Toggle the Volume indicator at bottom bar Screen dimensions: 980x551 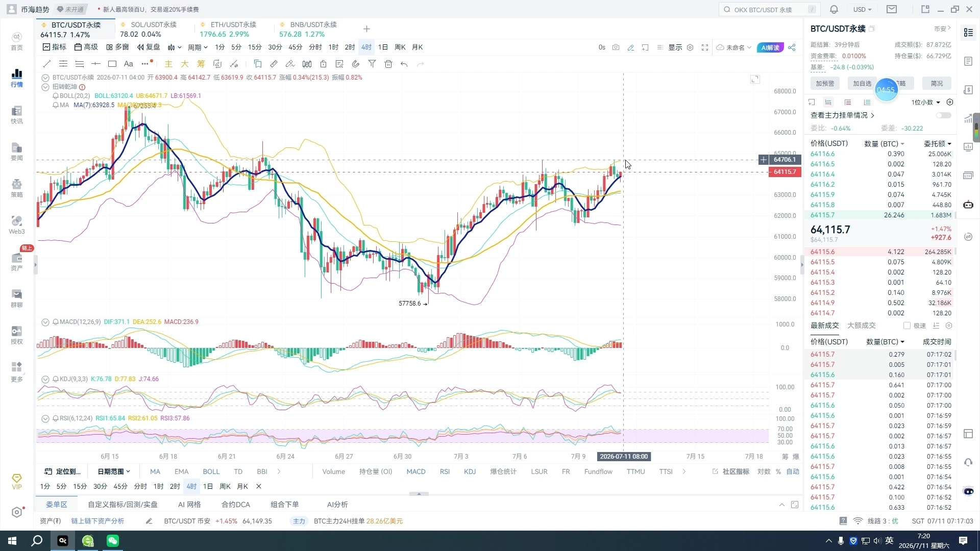(x=334, y=471)
